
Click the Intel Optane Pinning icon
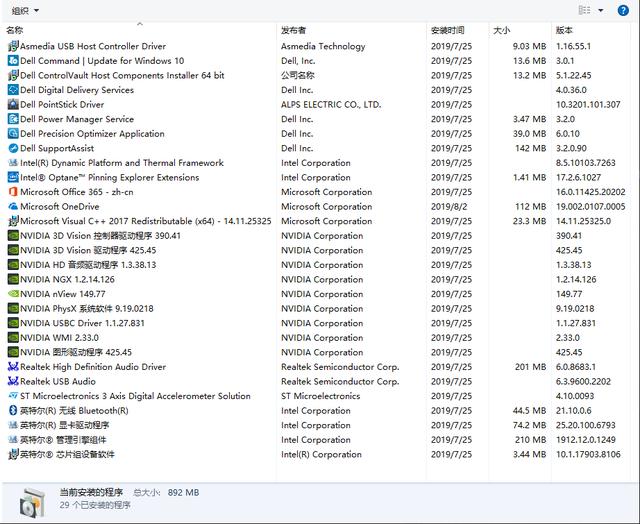coord(13,178)
